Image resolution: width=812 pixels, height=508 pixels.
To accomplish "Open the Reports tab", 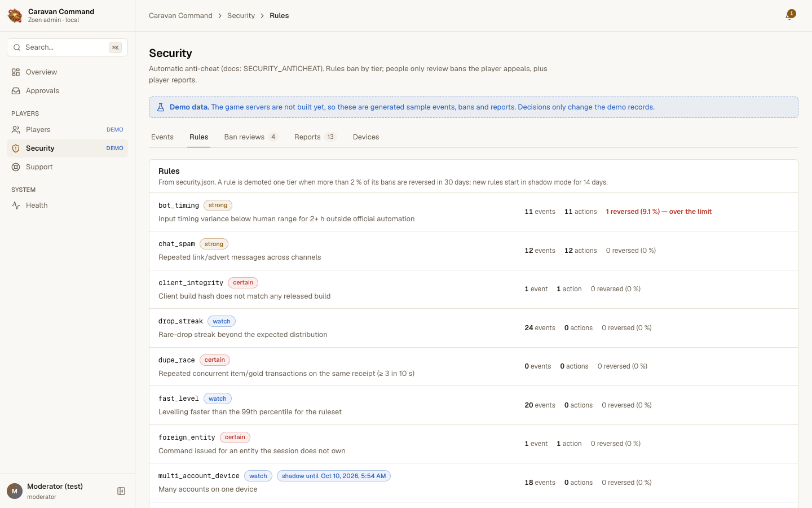I will click(x=315, y=137).
